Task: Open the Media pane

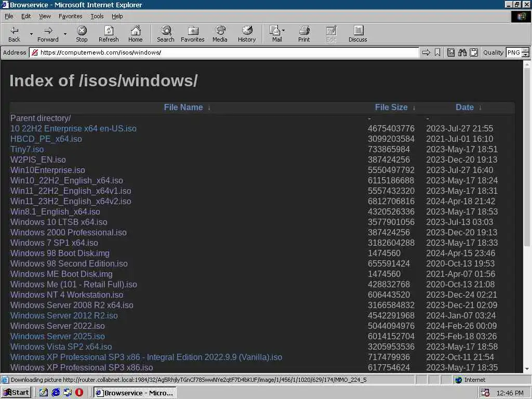Action: [x=220, y=34]
